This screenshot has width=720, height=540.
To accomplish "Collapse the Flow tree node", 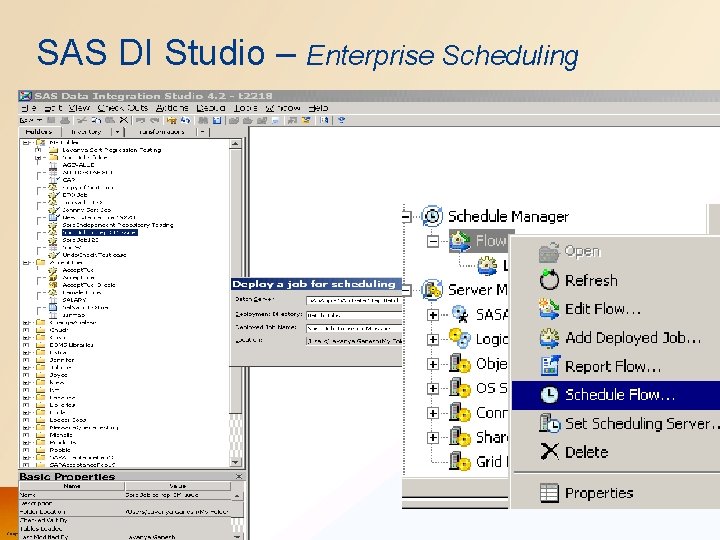I will [433, 241].
